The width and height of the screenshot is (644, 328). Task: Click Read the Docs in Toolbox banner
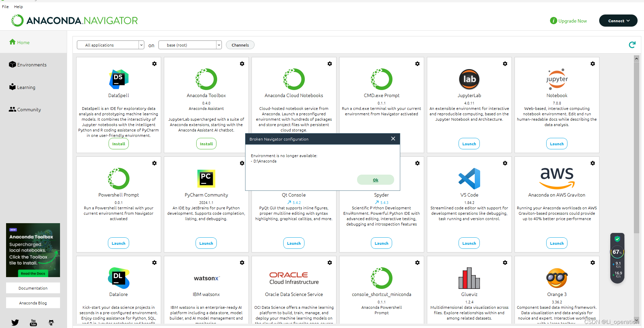[x=33, y=273]
